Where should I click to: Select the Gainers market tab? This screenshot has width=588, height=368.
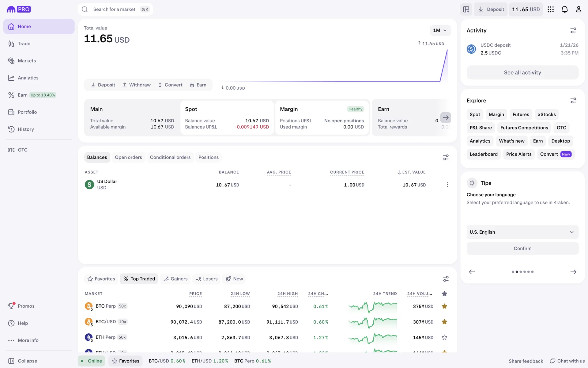[175, 279]
